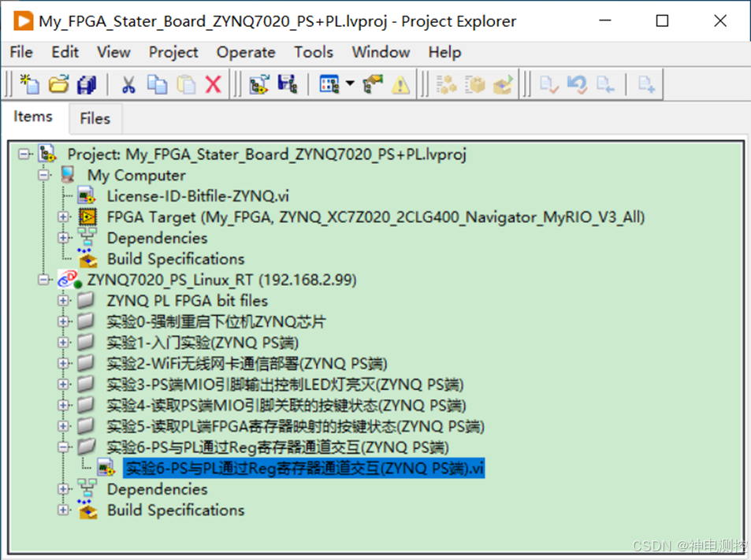The width and height of the screenshot is (751, 560).
Task: Click the Open Project folder icon
Action: pyautogui.click(x=58, y=84)
